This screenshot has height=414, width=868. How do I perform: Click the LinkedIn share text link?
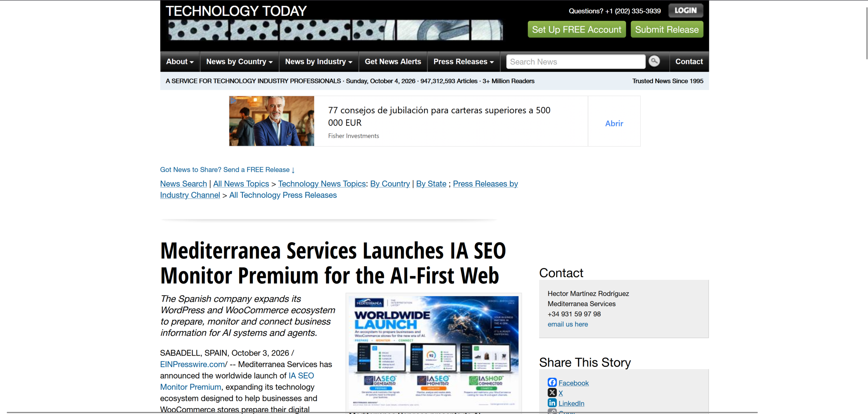point(571,403)
